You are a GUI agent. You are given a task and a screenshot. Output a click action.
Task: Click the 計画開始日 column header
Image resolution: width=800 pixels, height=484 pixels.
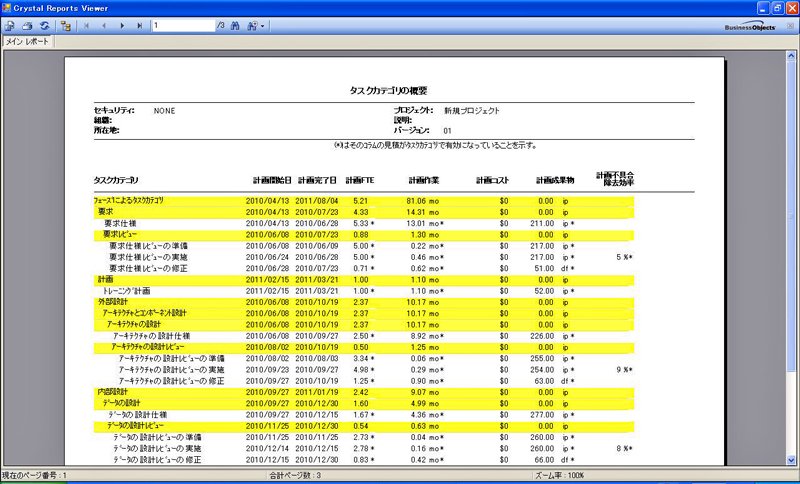272,180
